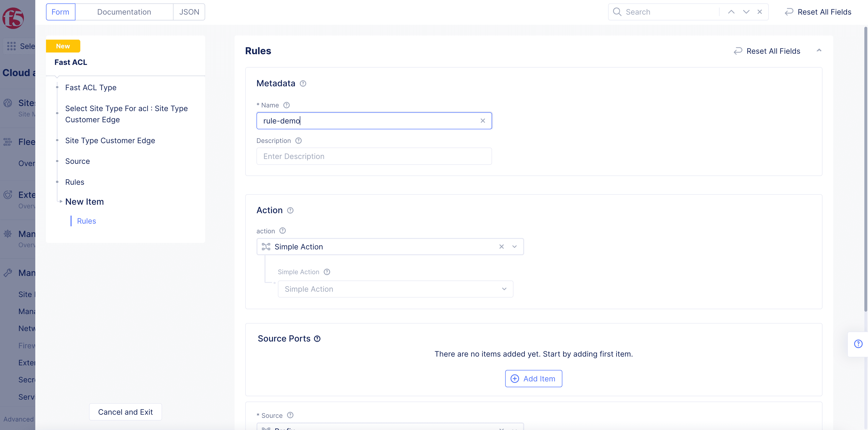868x430 pixels.
Task: Open help icon next to Metadata
Action: [303, 83]
